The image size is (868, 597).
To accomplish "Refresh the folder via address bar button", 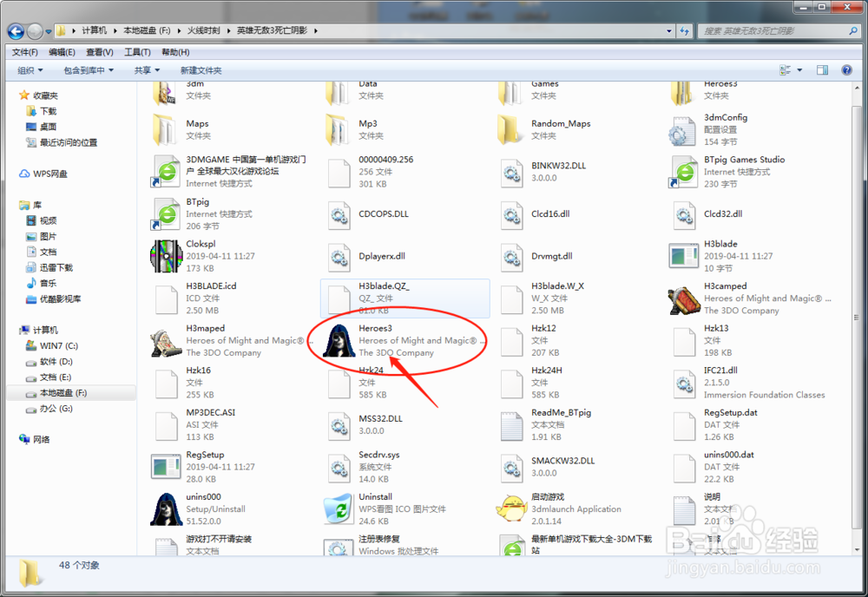I will point(685,31).
